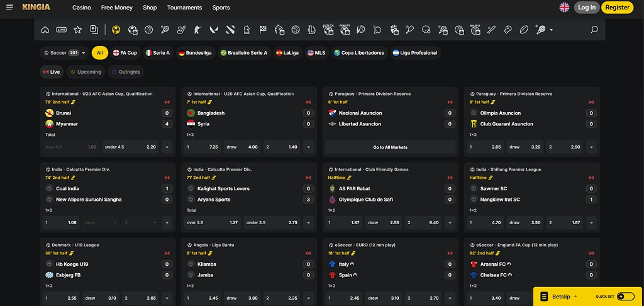This screenshot has height=306, width=644.
Task: Click Go to All Markets for Nacional Asuncion
Action: pos(390,147)
